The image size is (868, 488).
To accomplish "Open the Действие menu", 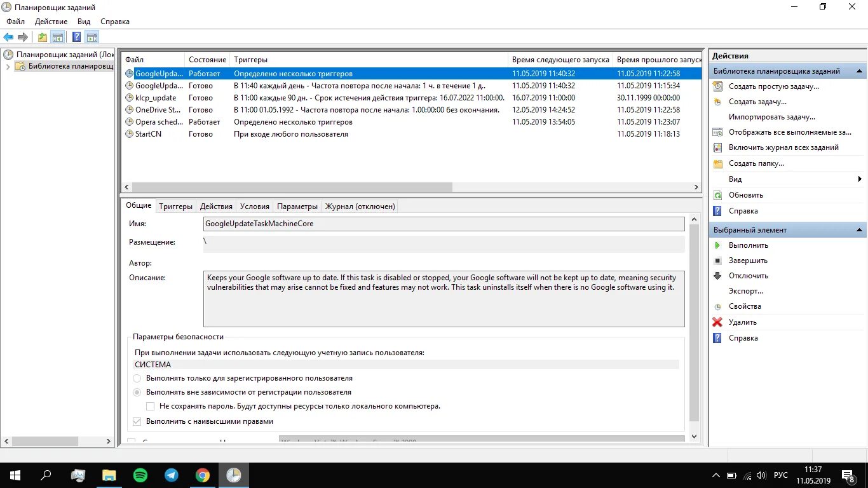I will pyautogui.click(x=51, y=22).
